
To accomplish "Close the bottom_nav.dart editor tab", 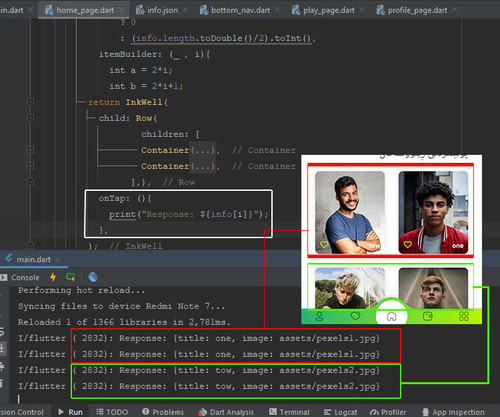I will click(277, 10).
